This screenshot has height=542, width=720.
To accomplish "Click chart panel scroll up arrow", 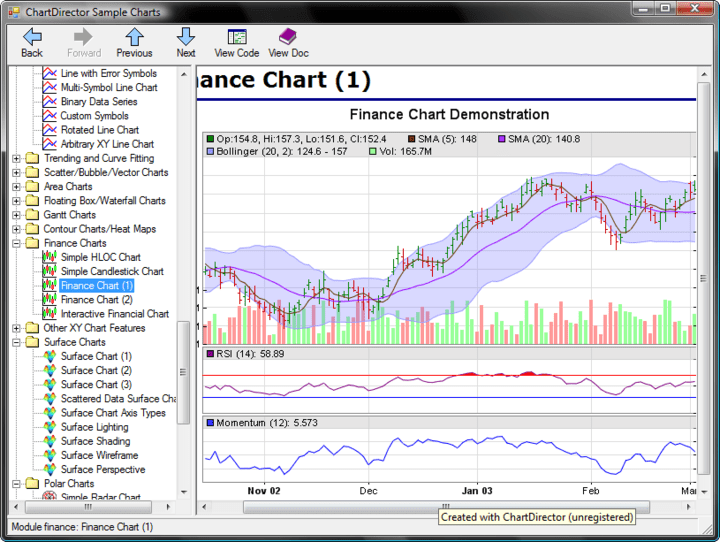I will 704,74.
